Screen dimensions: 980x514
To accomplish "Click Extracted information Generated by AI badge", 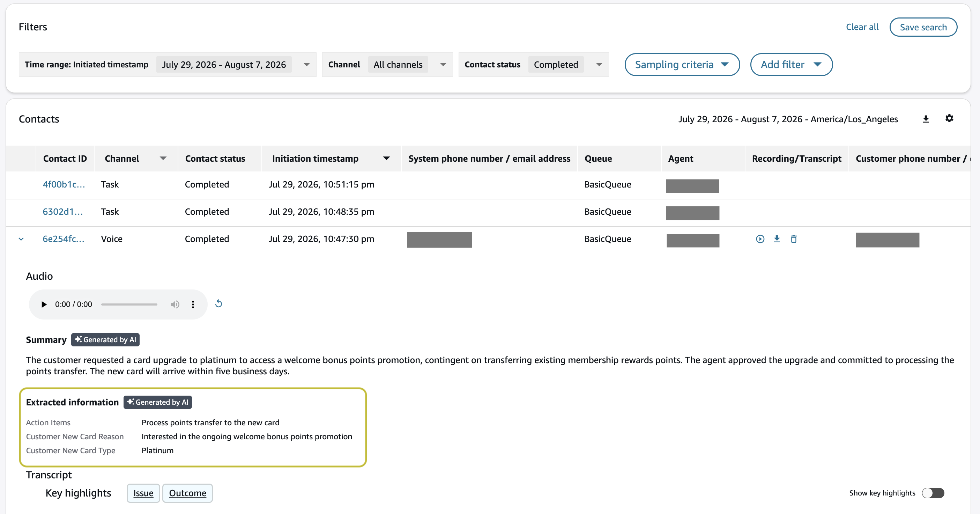I will (x=157, y=402).
